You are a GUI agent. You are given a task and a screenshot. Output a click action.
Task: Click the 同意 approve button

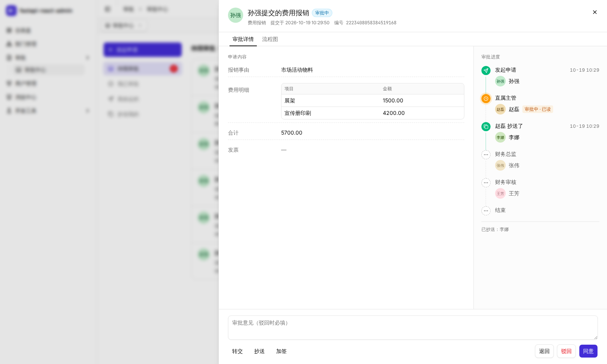pyautogui.click(x=588, y=351)
